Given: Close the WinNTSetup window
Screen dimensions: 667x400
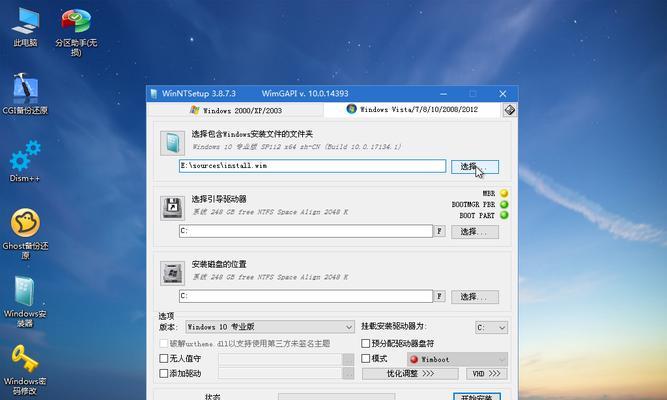Looking at the screenshot, I should [503, 94].
